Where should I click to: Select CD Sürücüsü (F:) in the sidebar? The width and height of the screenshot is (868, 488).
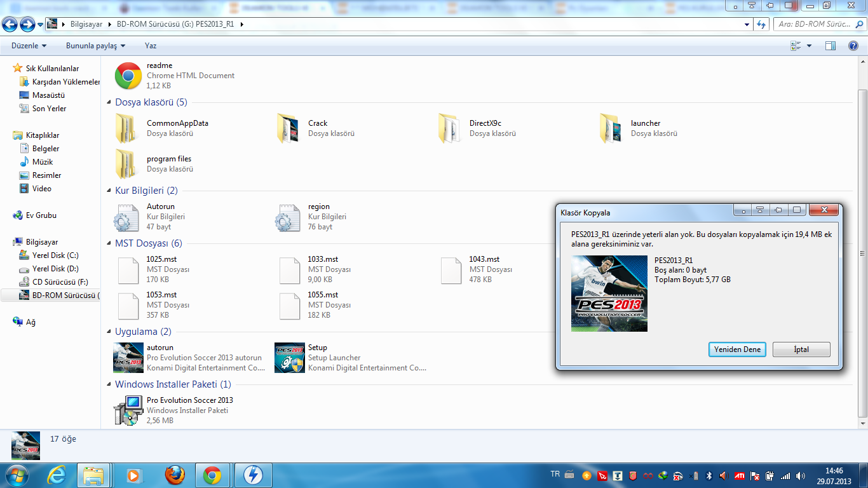pyautogui.click(x=54, y=282)
